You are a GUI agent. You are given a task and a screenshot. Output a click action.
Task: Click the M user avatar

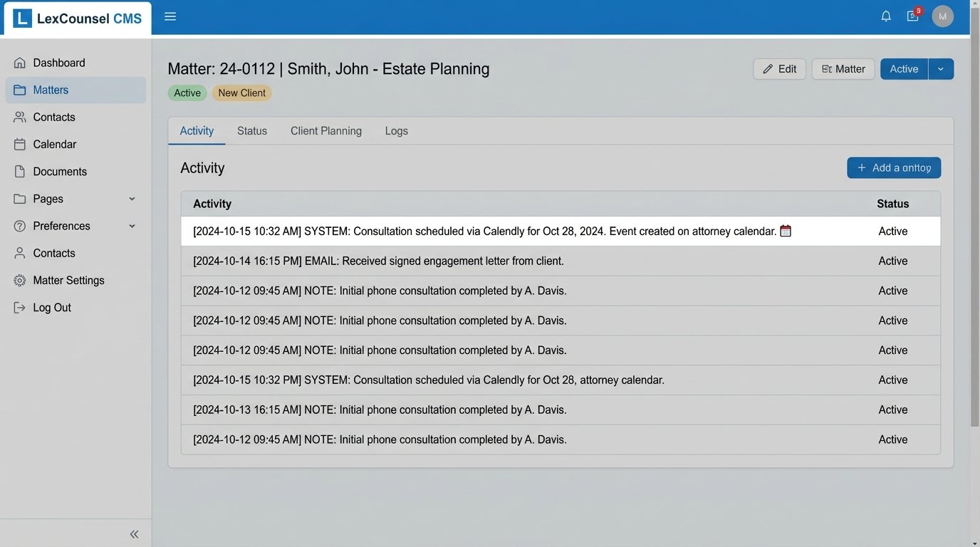[x=942, y=16]
